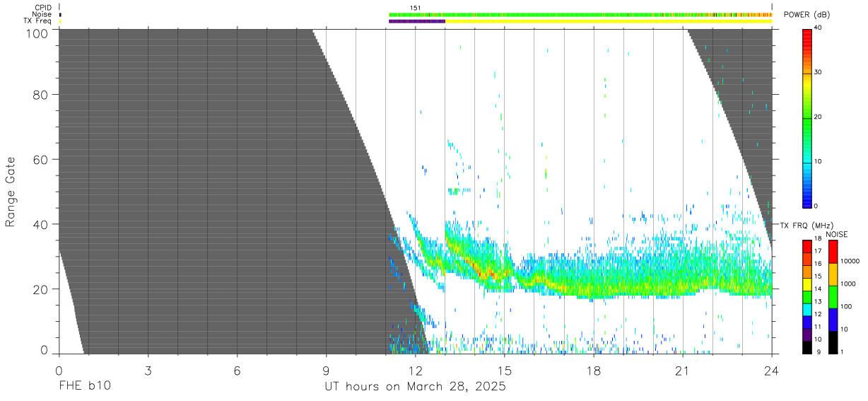Viewport: 868px width, 401px height.
Task: Click the 6 tick on the UT hours axis
Action: click(237, 371)
